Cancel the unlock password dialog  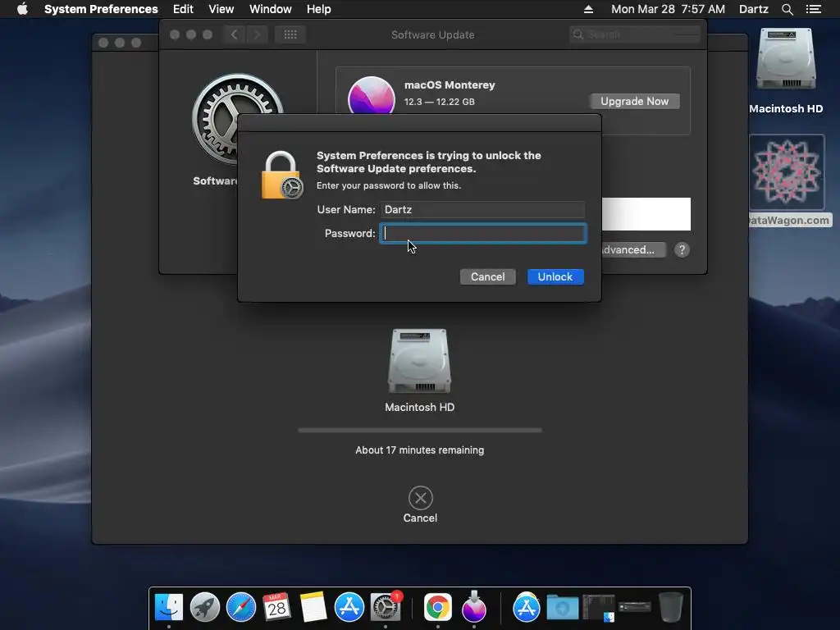pos(487,277)
